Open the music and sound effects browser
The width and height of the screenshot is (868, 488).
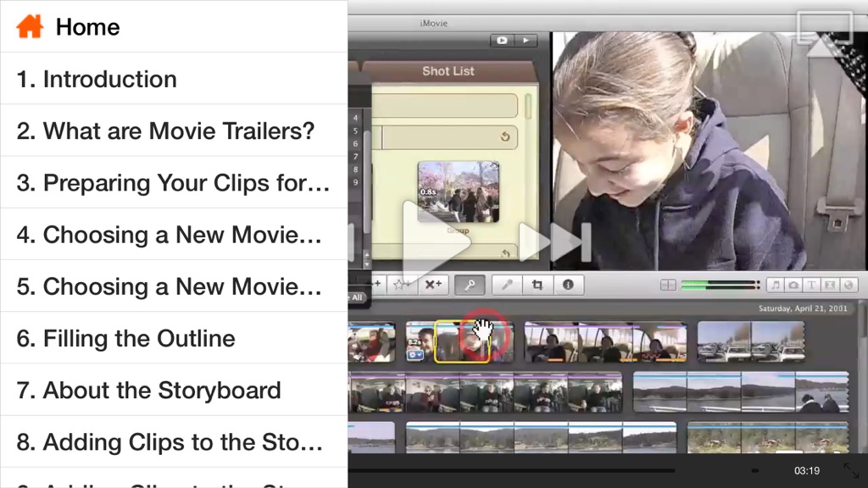tap(776, 285)
